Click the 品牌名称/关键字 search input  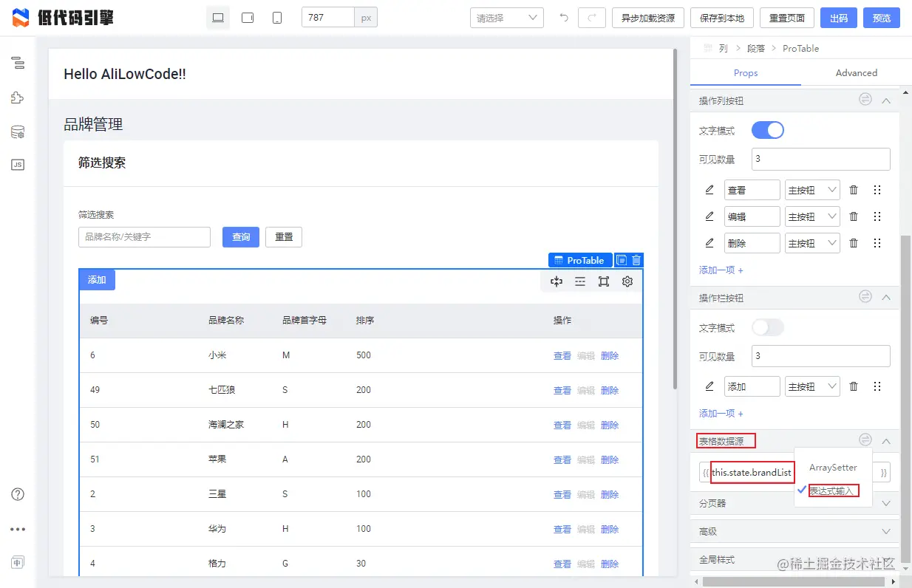tap(145, 237)
